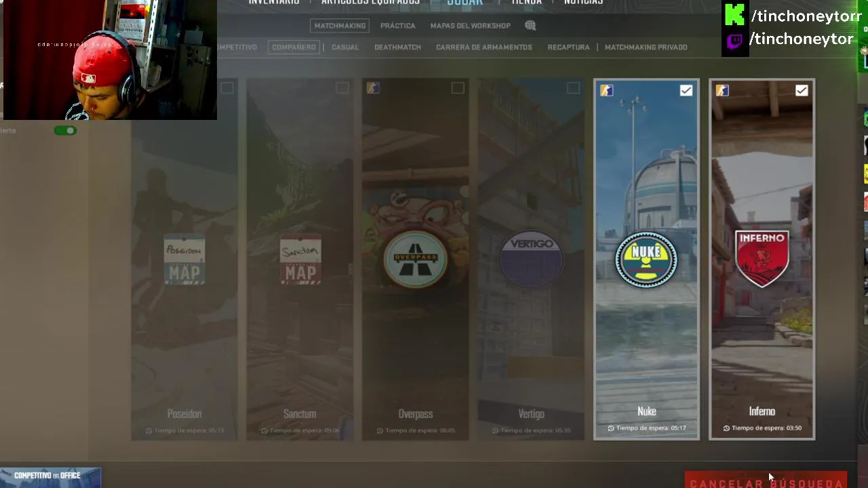868x488 pixels.
Task: Open Mapas del Workshop tab
Action: click(470, 26)
